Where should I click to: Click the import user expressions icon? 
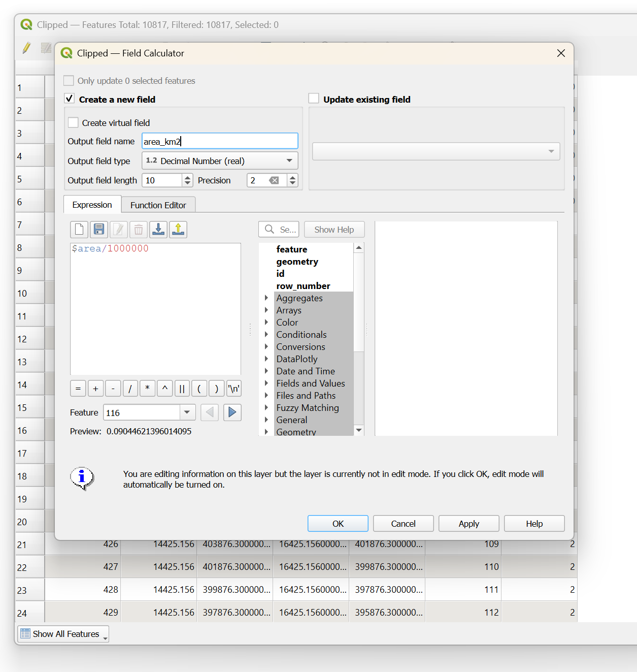[x=158, y=230]
